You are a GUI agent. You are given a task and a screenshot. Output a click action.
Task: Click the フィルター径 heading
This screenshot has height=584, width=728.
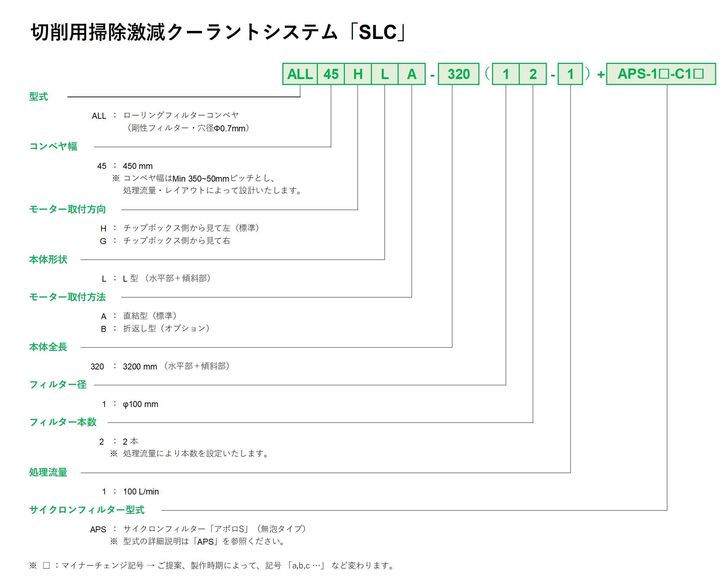click(x=58, y=385)
